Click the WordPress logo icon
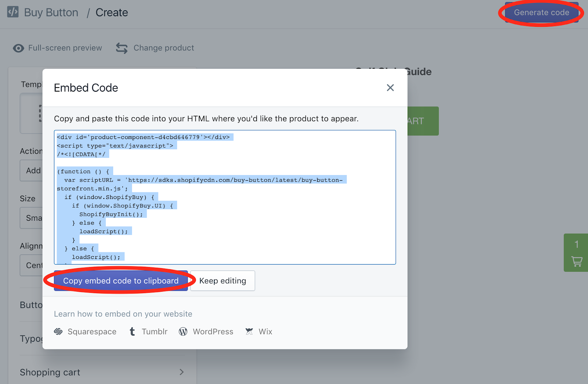This screenshot has height=384, width=588. (x=183, y=331)
